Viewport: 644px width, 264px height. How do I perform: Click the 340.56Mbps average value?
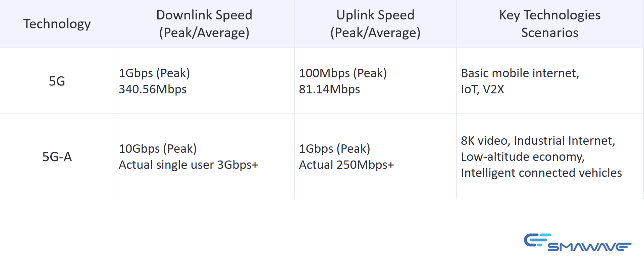pyautogui.click(x=153, y=89)
